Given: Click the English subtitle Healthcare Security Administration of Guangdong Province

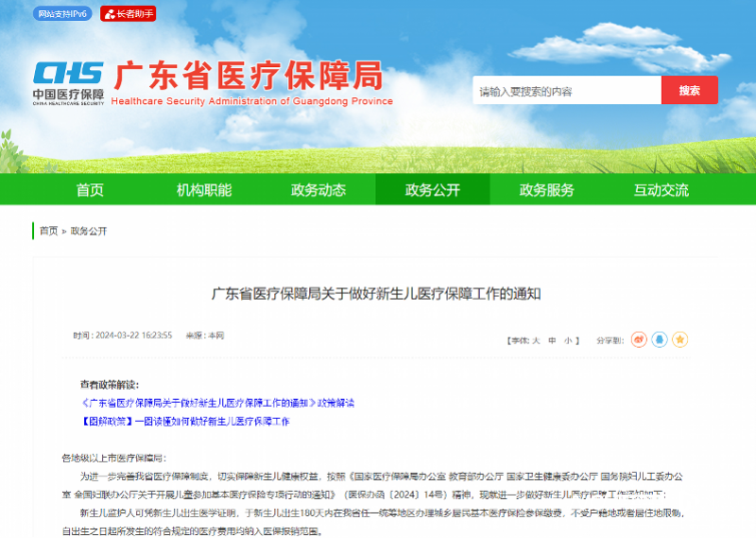Looking at the screenshot, I should pos(252,101).
